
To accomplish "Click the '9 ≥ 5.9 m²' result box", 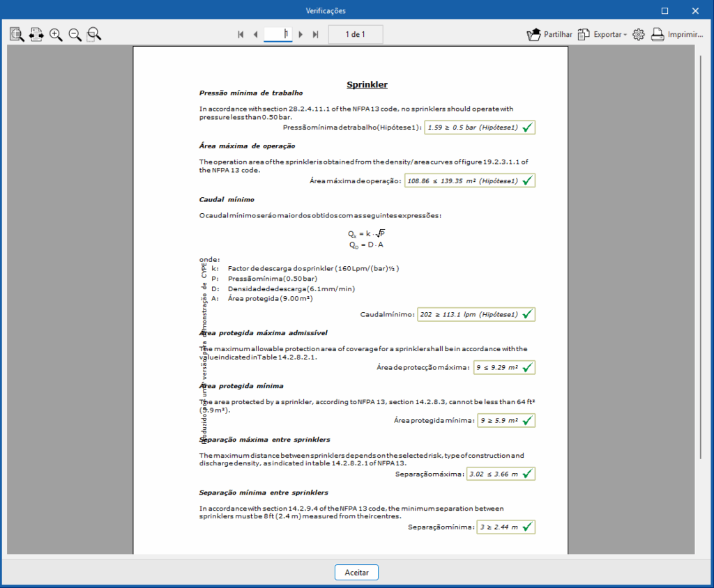I will coord(506,421).
